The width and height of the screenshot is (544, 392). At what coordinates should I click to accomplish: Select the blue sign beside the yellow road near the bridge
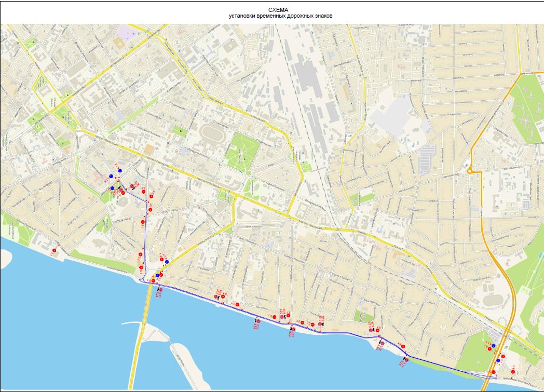[167, 262]
